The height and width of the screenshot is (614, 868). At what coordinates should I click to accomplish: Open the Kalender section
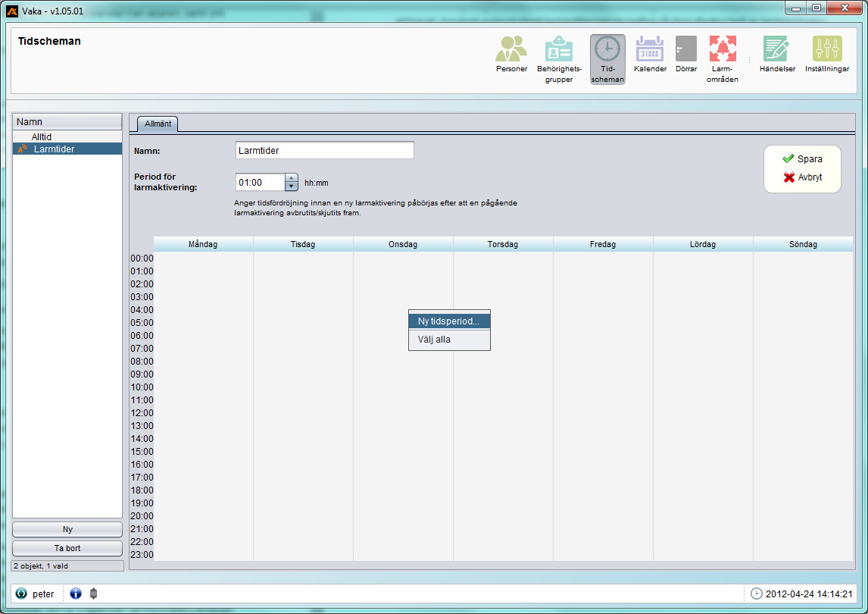(650, 54)
